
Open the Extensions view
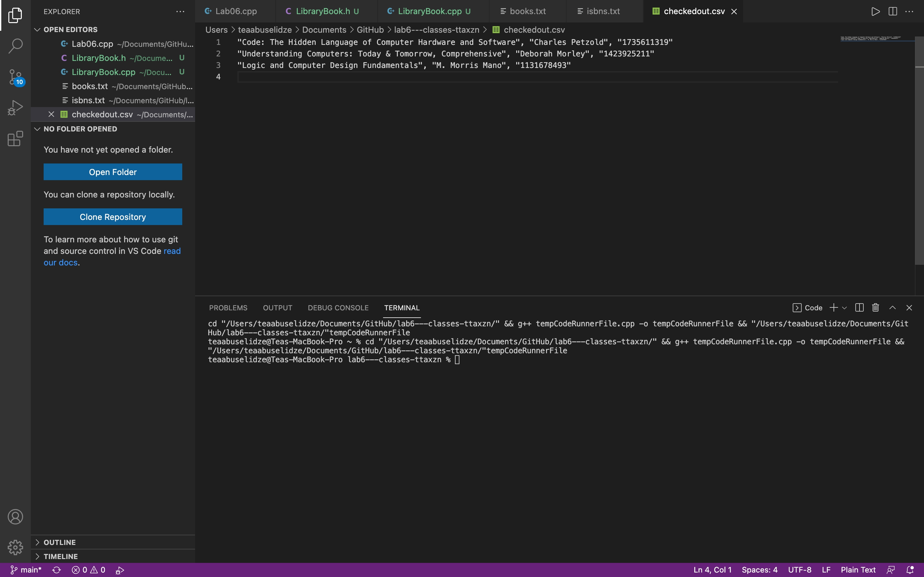[15, 138]
